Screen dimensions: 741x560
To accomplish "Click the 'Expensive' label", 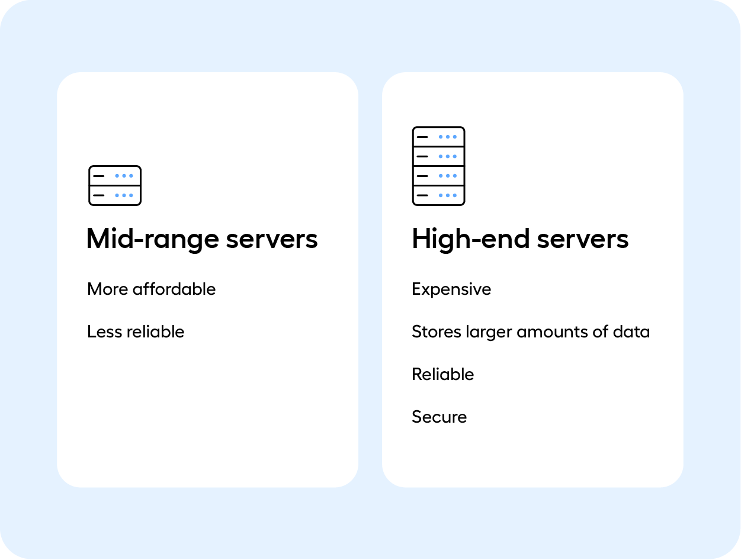I will [x=451, y=289].
